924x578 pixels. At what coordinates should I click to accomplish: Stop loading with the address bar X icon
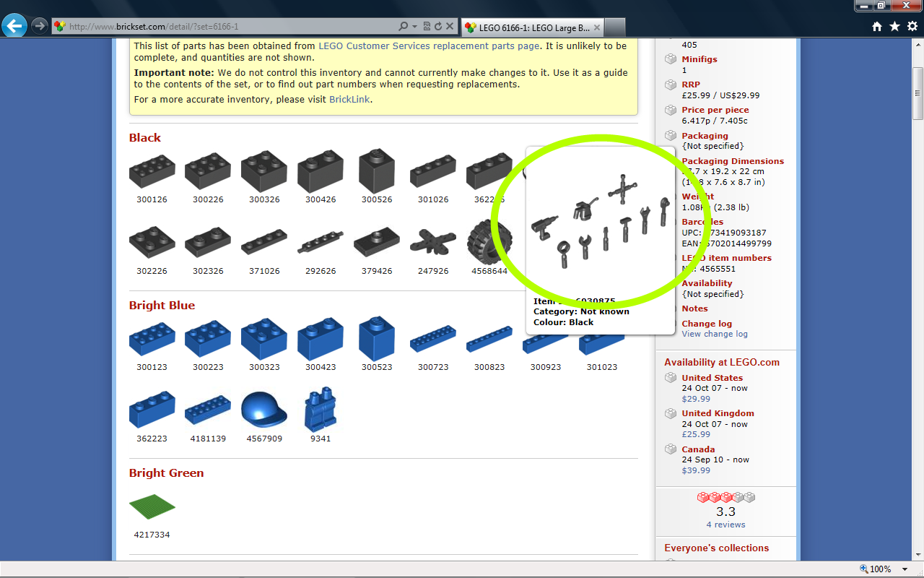449,26
